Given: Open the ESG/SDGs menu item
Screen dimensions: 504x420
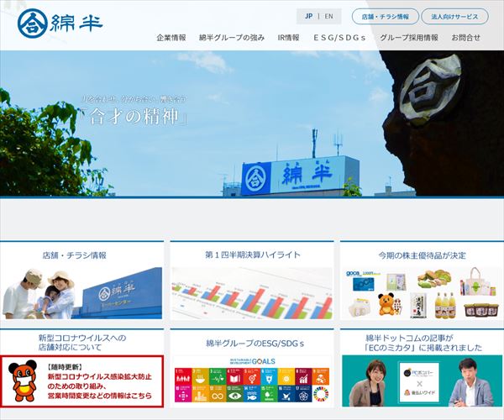Looking at the screenshot, I should pos(339,38).
